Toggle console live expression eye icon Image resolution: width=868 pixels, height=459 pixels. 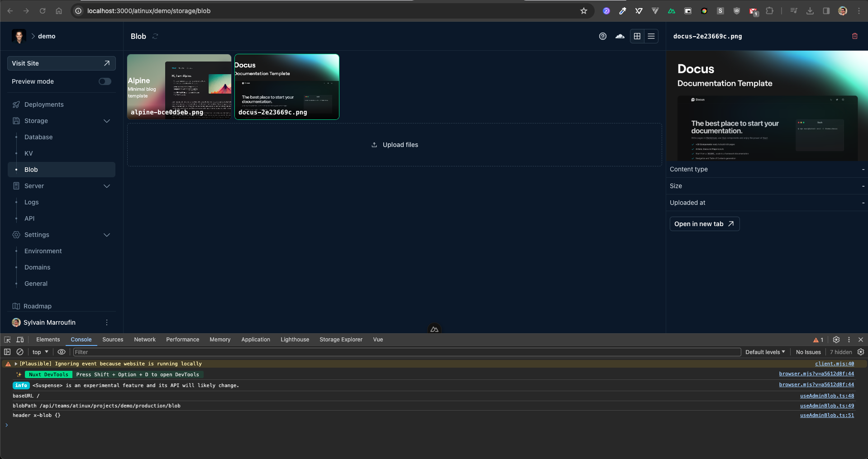click(x=62, y=352)
